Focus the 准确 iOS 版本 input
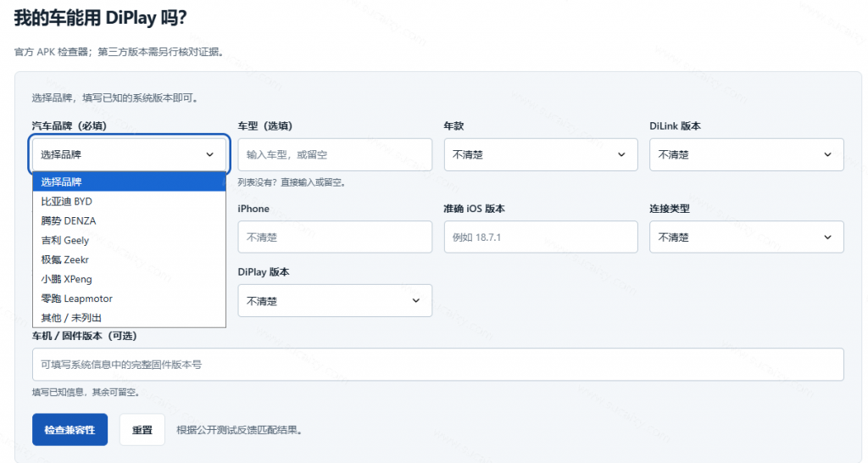The image size is (868, 463). (541, 237)
